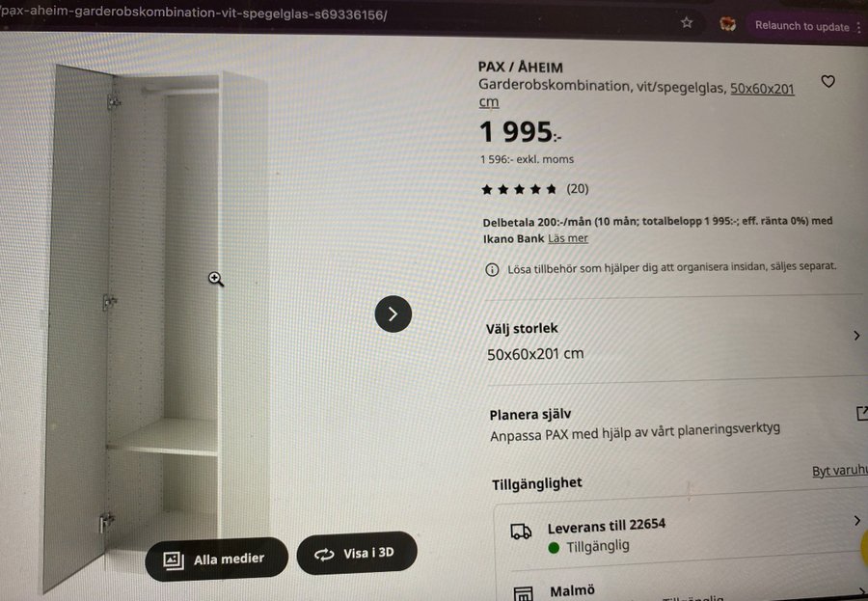This screenshot has height=601, width=868.
Task: Click the magnifier zoom icon on the product image
Action: (216, 279)
